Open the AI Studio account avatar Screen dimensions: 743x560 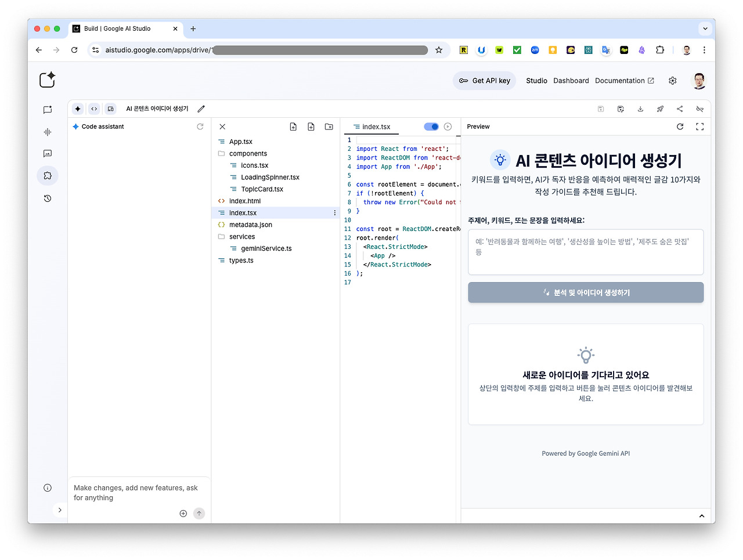(699, 81)
